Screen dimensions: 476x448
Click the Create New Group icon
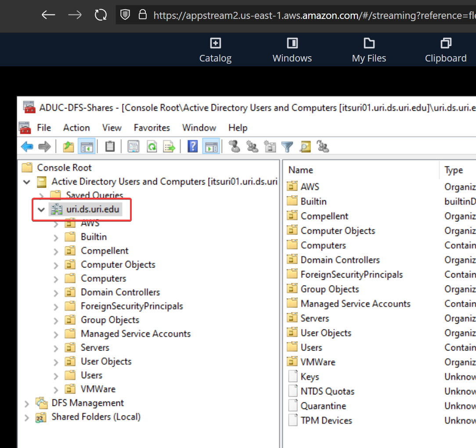click(x=252, y=147)
